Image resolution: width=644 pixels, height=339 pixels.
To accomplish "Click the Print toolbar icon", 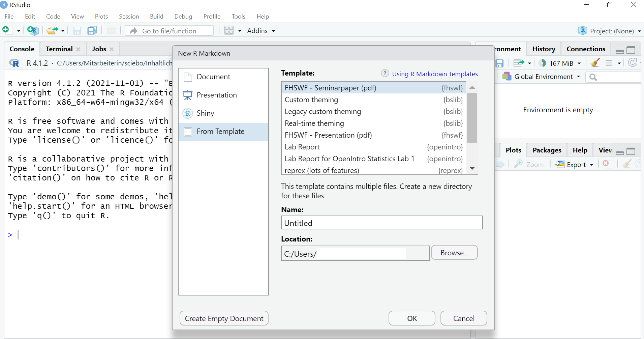I will point(112,31).
